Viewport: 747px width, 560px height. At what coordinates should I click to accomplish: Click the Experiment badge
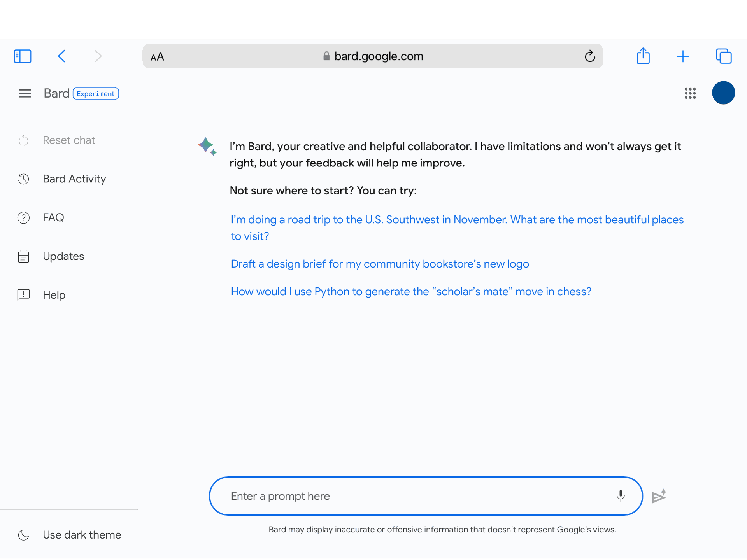tap(96, 94)
